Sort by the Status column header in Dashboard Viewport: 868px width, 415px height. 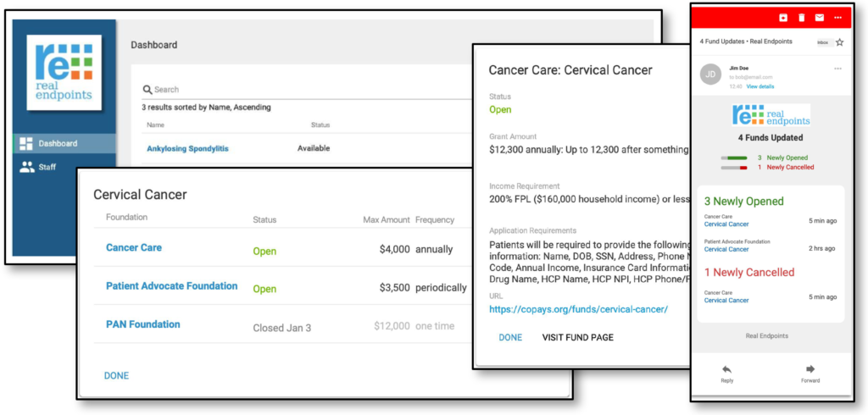(320, 125)
